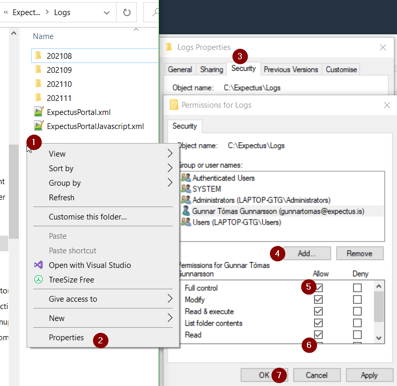Tick Deny for Modify
The height and width of the screenshot is (386, 397).
point(357,299)
